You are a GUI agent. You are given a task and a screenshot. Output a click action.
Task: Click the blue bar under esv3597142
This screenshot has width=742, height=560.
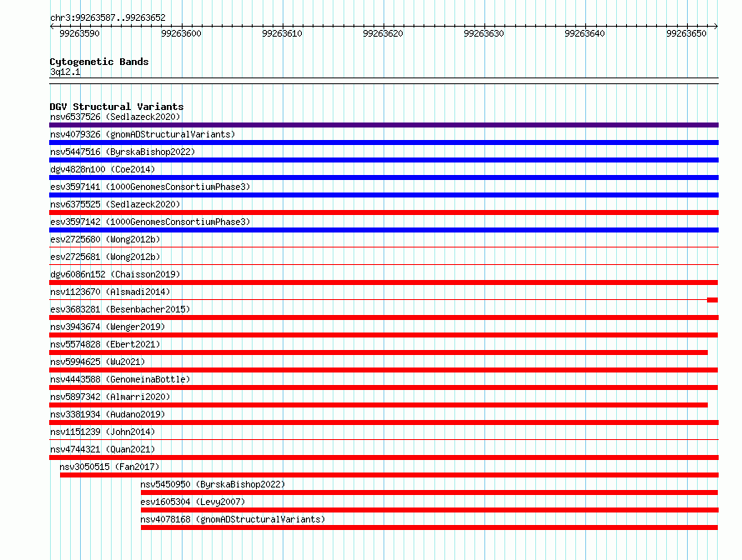pyautogui.click(x=384, y=230)
